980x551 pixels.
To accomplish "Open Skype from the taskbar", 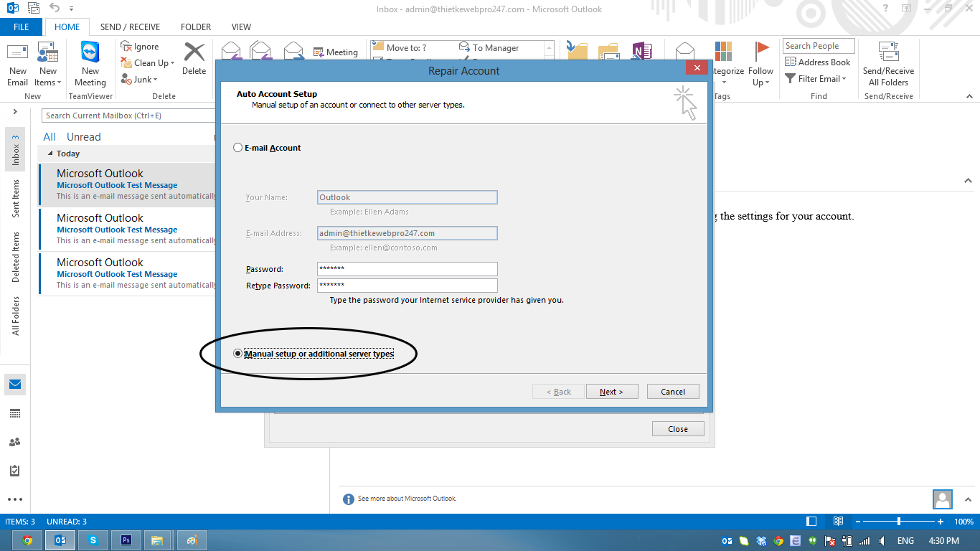I will pyautogui.click(x=93, y=540).
